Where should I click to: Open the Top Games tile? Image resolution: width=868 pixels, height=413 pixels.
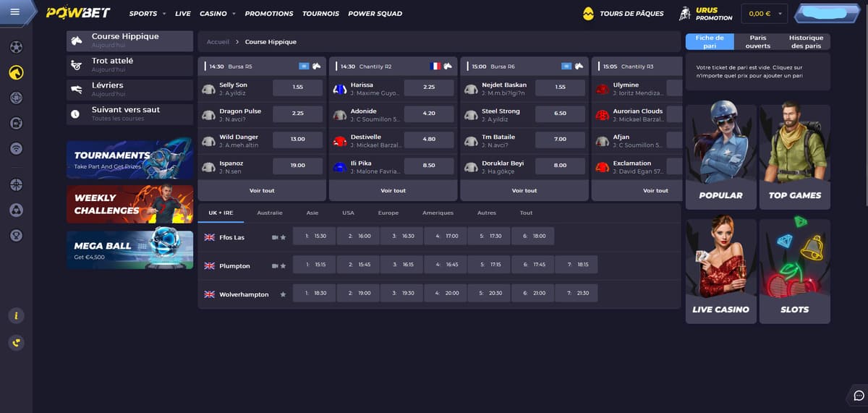click(795, 156)
